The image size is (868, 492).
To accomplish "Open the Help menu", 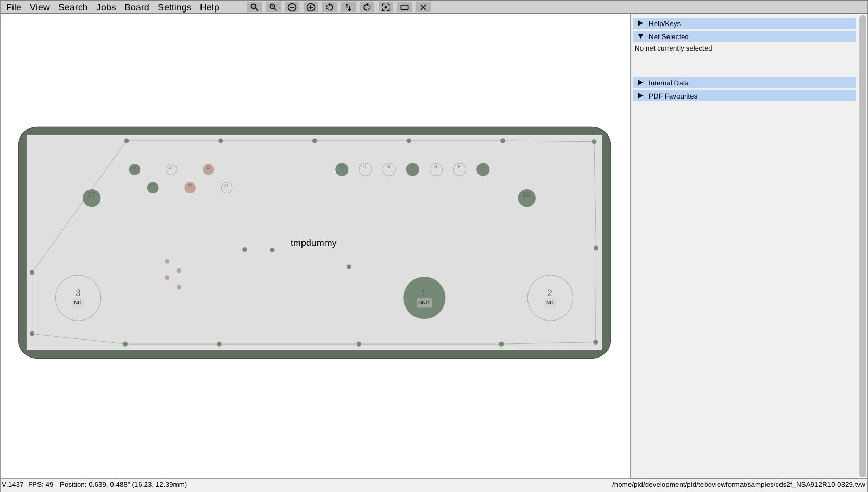I will click(x=209, y=7).
